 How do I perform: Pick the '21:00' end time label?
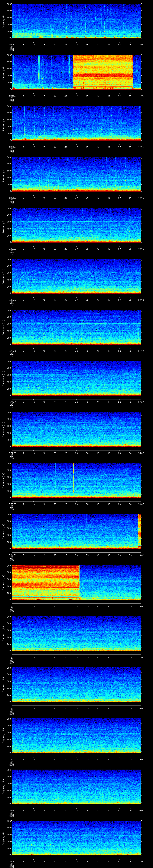tap(141, 351)
